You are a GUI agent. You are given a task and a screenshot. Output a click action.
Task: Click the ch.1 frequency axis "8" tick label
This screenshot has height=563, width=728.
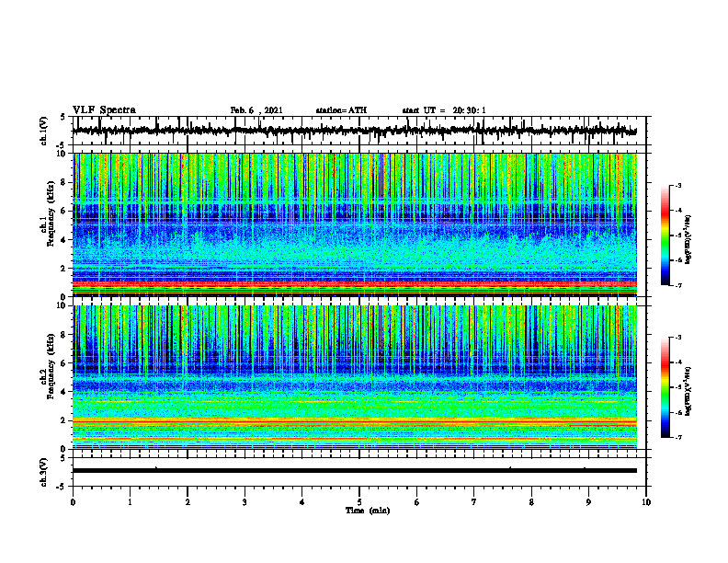pyautogui.click(x=64, y=182)
